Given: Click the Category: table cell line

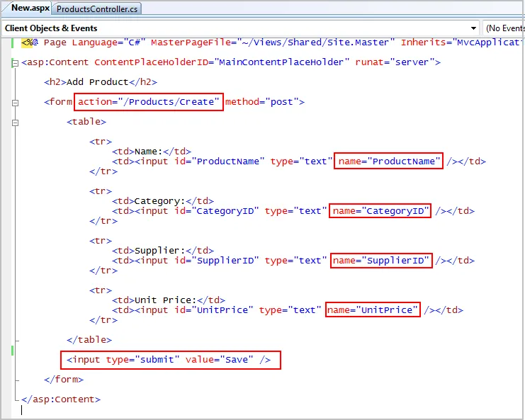Looking at the screenshot, I should tap(163, 201).
